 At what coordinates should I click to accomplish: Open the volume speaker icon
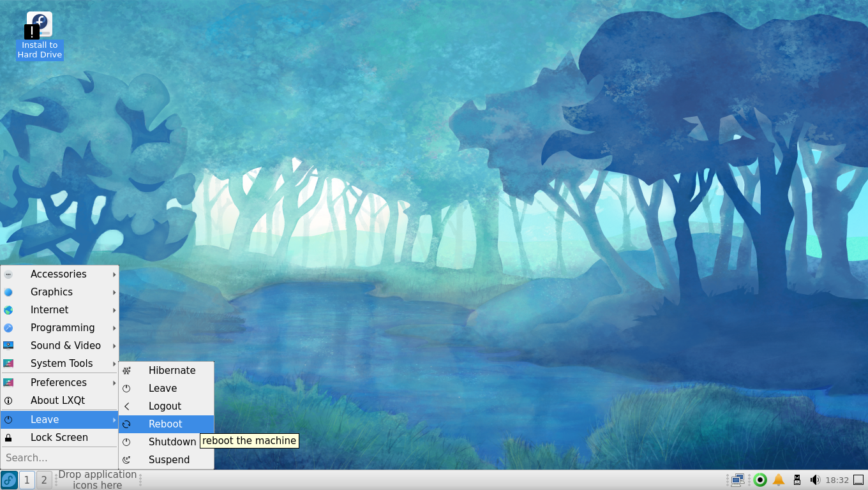[x=814, y=480]
